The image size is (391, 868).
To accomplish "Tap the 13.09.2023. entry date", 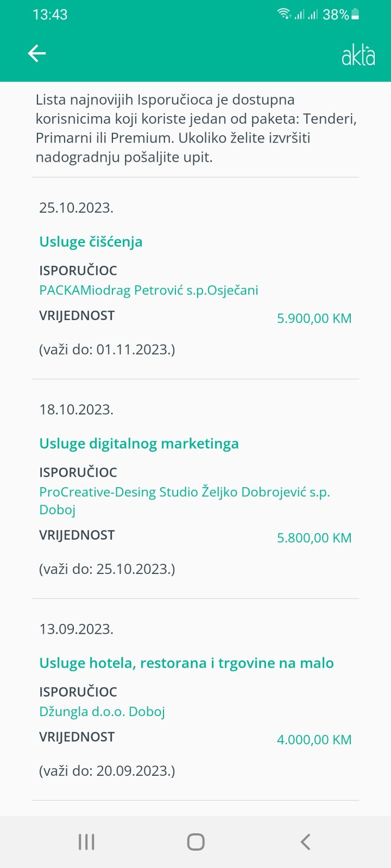I will click(76, 629).
